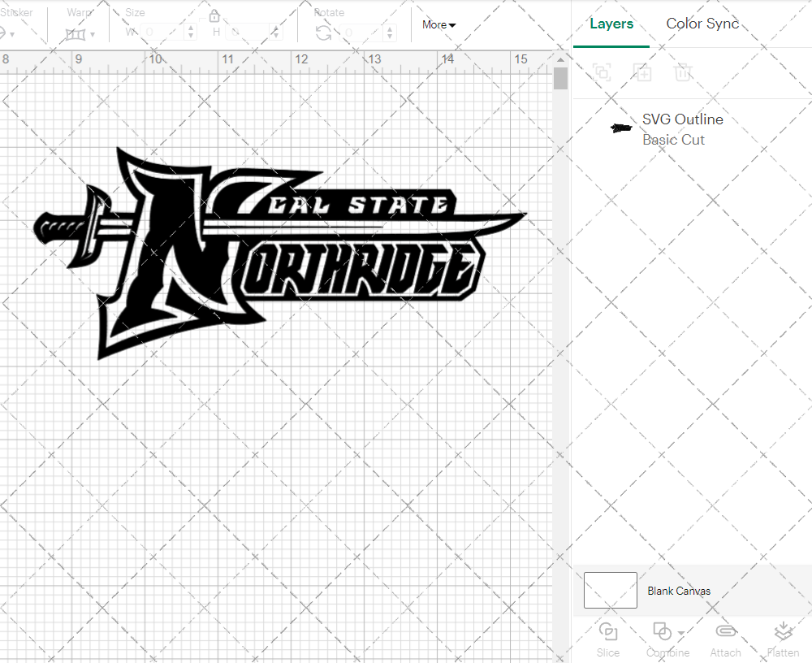Select the SVG Outline layer
812x663 pixels.
pyautogui.click(x=682, y=119)
